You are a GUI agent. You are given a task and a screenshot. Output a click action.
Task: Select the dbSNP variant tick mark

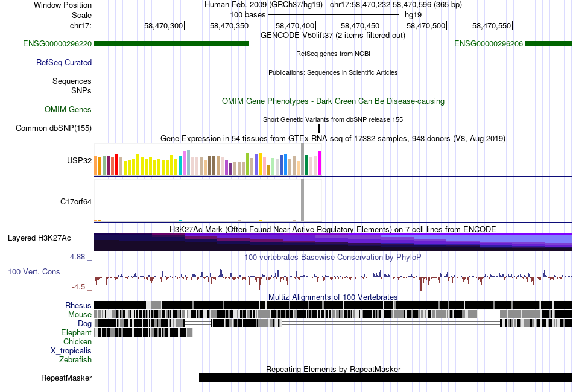coord(319,128)
